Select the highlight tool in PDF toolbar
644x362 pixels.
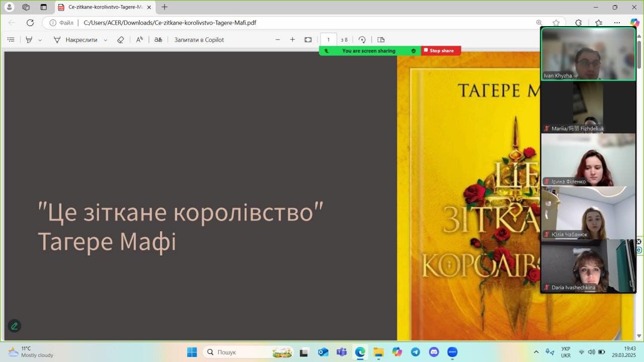29,40
